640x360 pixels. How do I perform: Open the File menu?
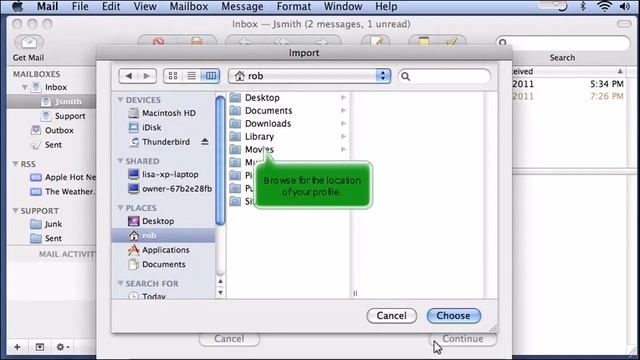pyautogui.click(x=80, y=7)
